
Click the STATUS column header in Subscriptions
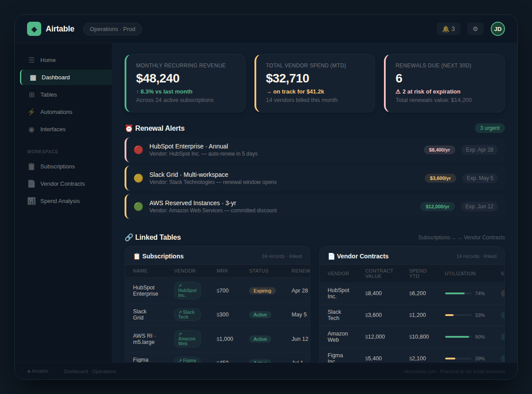point(258,271)
